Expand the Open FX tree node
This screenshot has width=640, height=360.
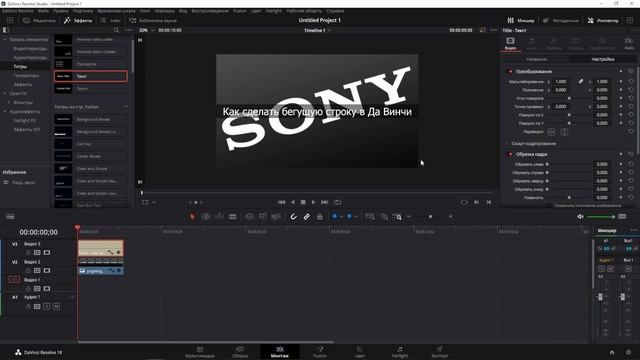(5, 93)
